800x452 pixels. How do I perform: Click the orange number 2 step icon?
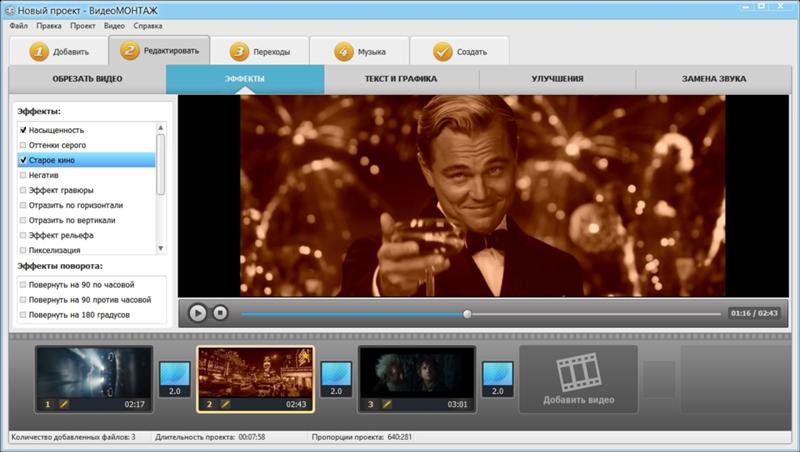pyautogui.click(x=130, y=50)
